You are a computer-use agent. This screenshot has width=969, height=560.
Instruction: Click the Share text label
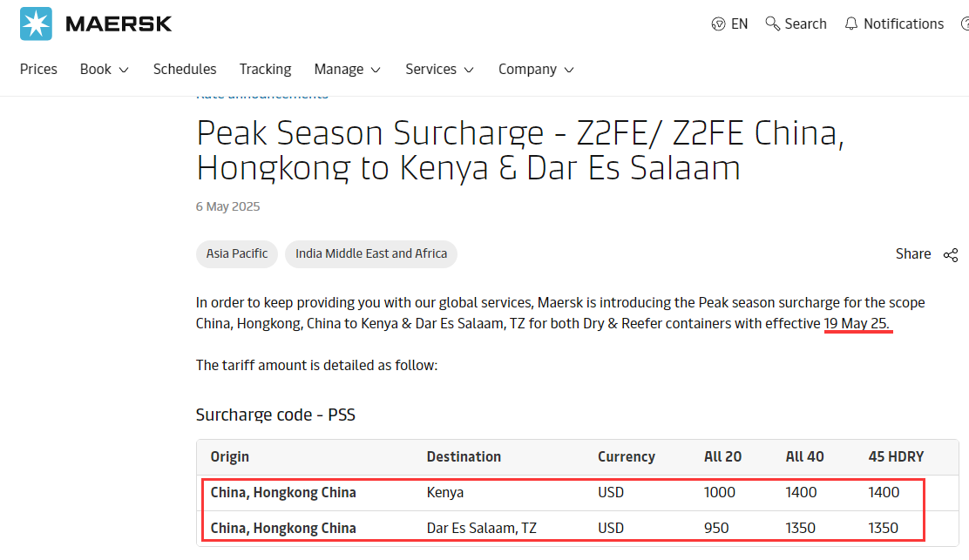[x=913, y=253]
